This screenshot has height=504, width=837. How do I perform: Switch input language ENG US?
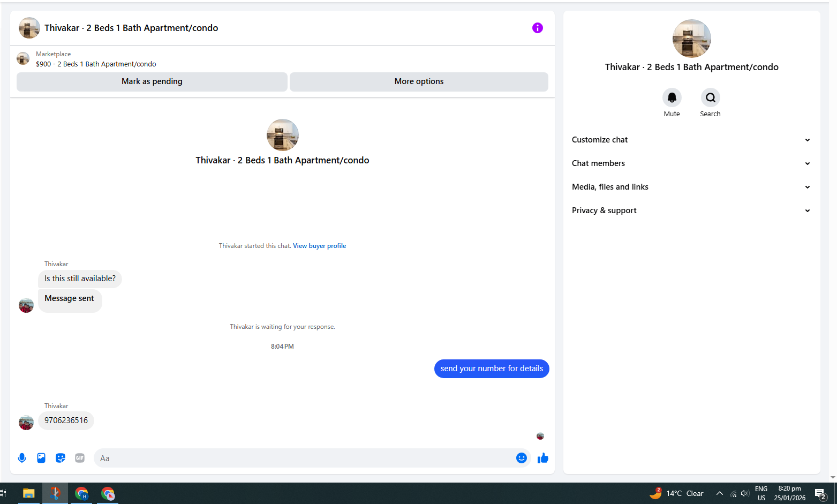pyautogui.click(x=761, y=493)
